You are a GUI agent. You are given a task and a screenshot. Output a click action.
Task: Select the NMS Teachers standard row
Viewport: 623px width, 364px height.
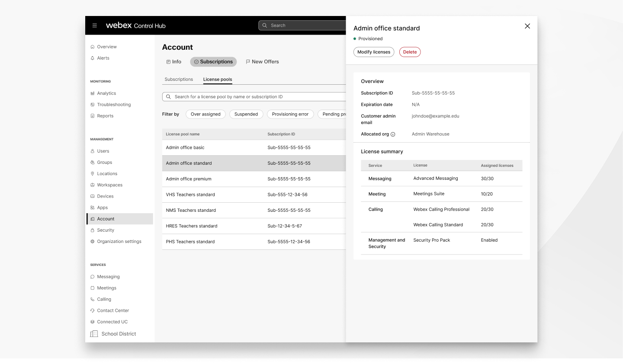click(254, 211)
